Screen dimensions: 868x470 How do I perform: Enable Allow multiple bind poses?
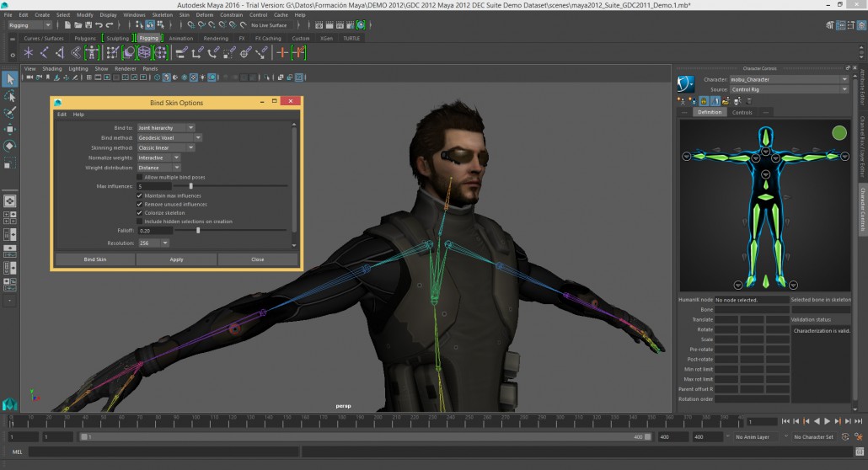(x=140, y=177)
